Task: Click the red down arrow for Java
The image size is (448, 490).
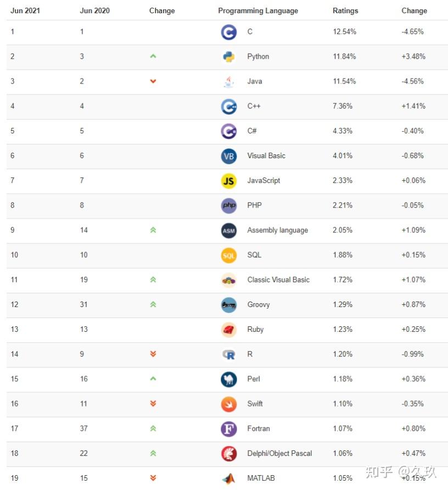Action: point(153,81)
